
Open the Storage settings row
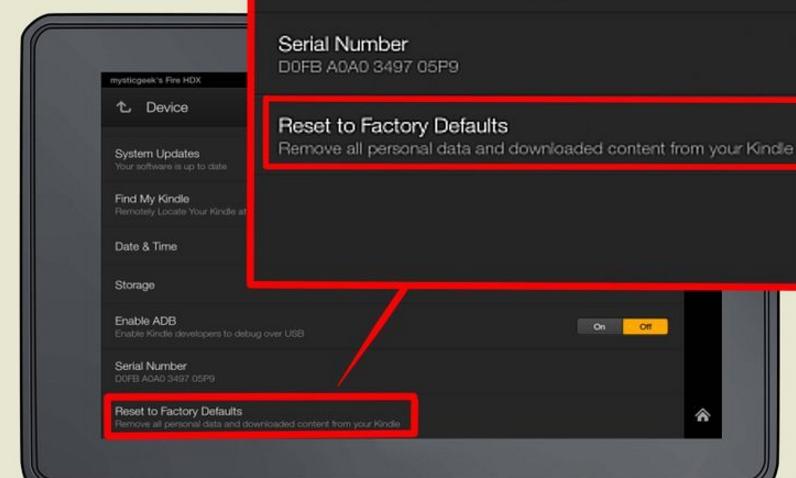tap(175, 285)
